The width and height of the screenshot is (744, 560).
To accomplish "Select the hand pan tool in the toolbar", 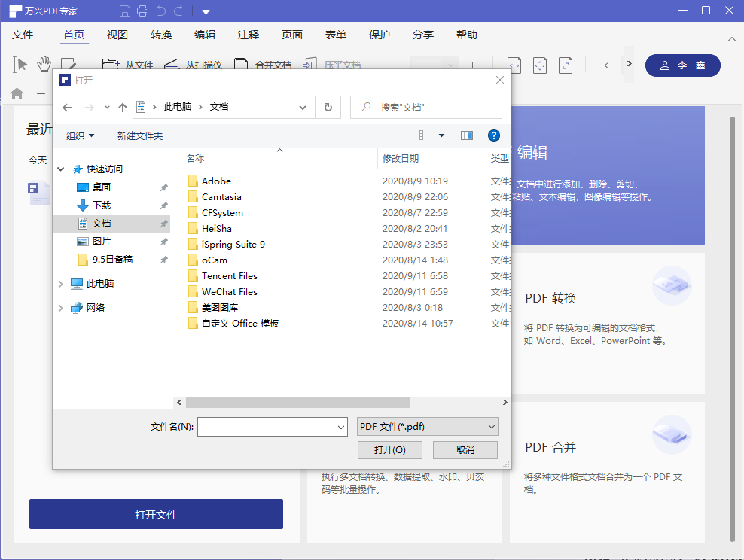I will pyautogui.click(x=45, y=65).
